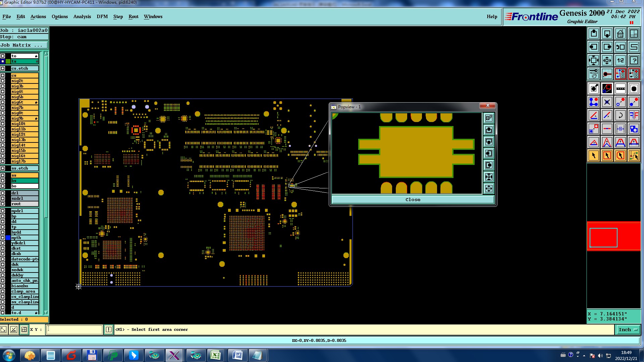Click the grid icon left of X Y label
Screen dimensions: 644x362
24,329
